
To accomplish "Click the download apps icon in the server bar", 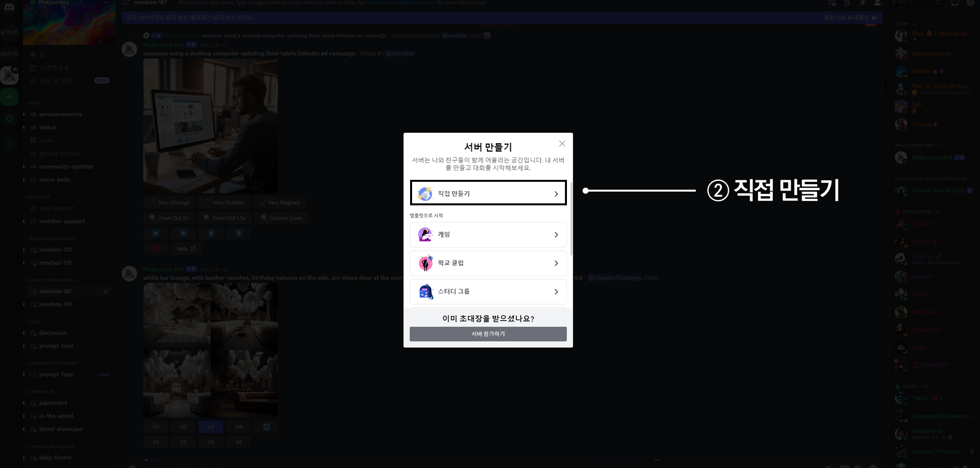I will coord(9,143).
